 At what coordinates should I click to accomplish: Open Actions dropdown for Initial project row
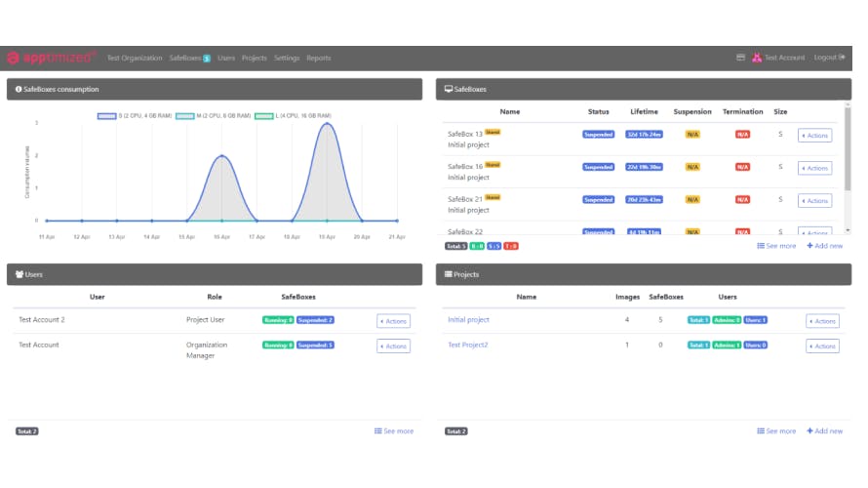click(822, 321)
